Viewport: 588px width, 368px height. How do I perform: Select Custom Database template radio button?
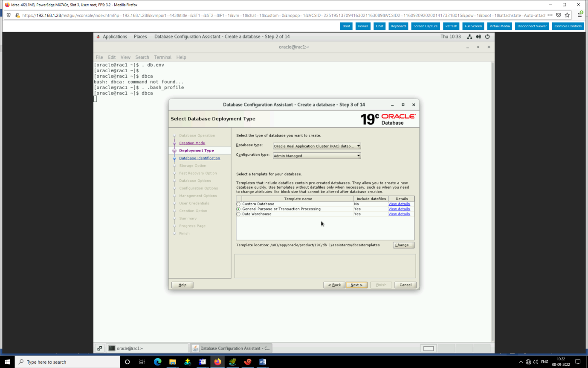pos(238,204)
